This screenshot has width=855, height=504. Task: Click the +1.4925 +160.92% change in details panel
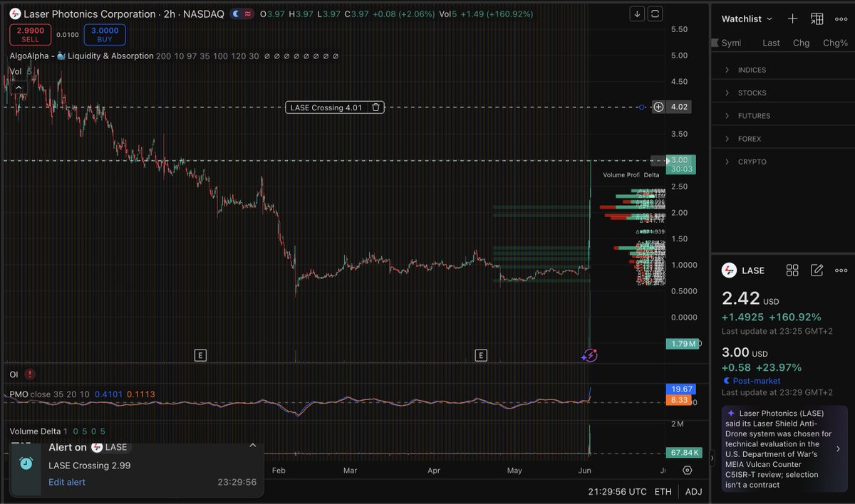(771, 317)
